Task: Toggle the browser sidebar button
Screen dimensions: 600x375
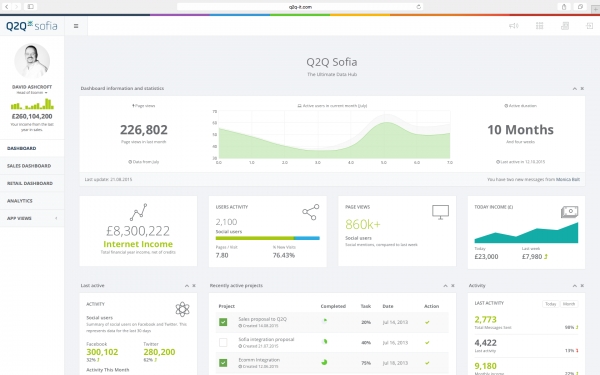Action: click(x=31, y=7)
